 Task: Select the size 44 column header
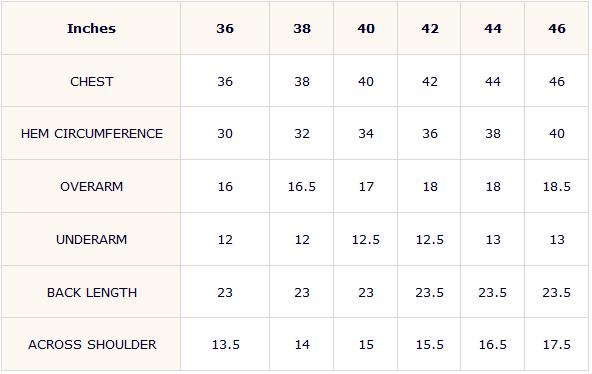[493, 29]
